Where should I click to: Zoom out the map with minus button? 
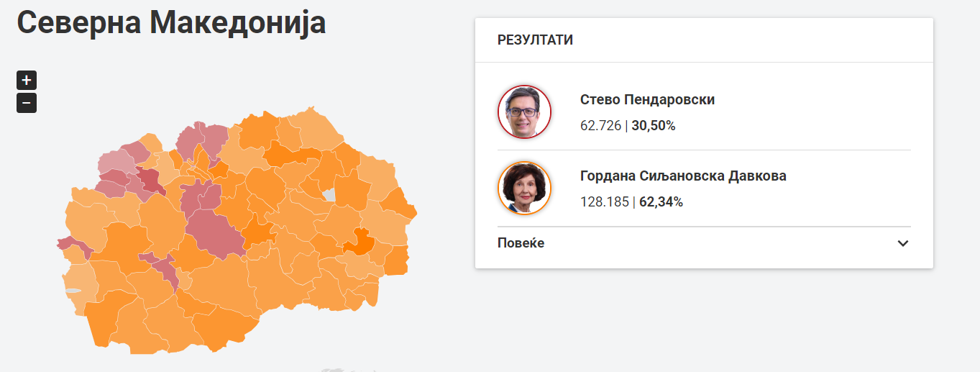(27, 104)
